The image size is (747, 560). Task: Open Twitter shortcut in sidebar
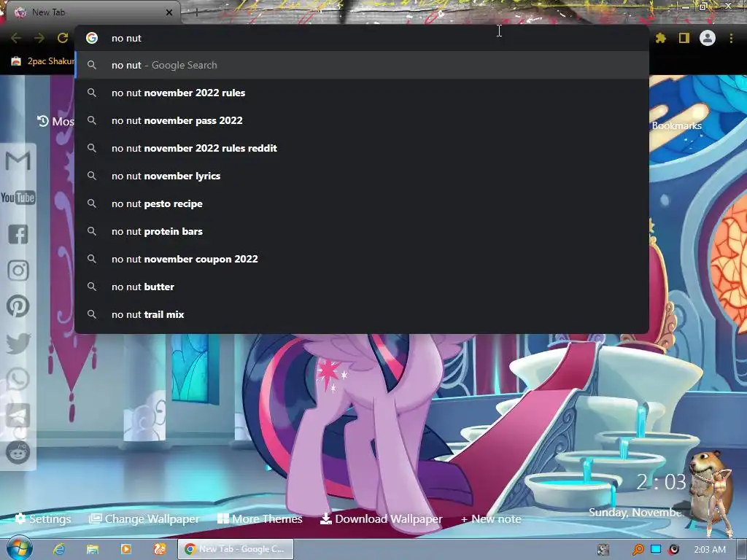point(18,343)
